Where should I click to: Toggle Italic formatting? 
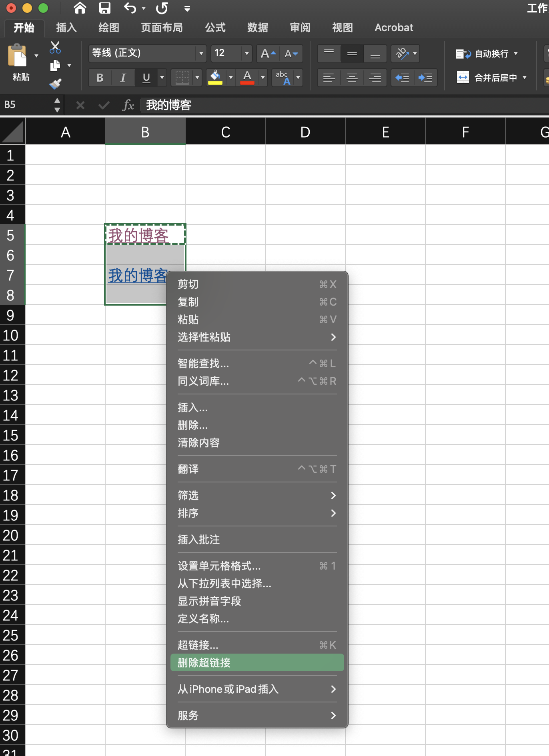123,78
